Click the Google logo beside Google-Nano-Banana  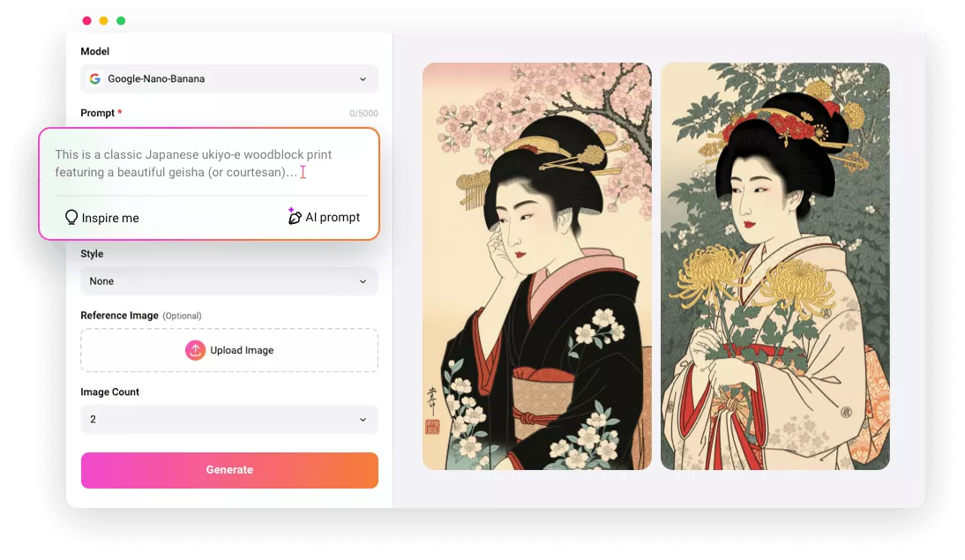pos(94,78)
